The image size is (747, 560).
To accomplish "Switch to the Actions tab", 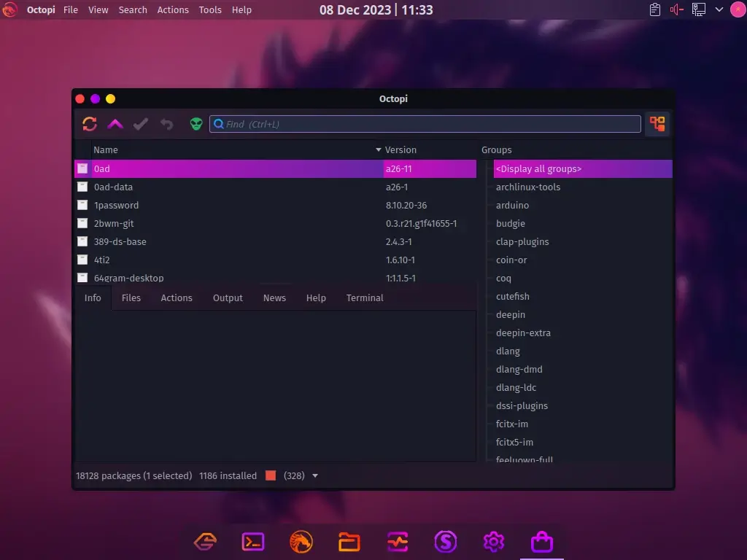I will tap(177, 298).
